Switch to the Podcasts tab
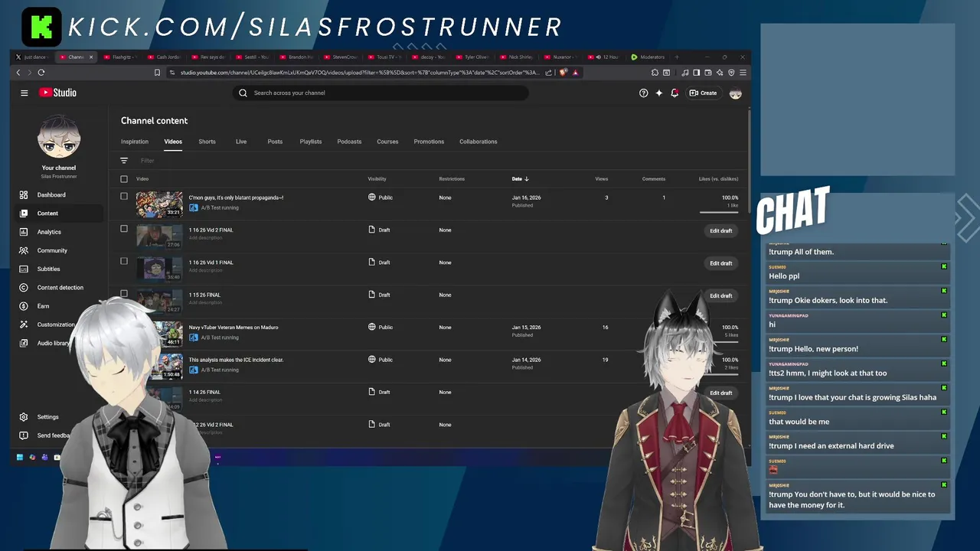This screenshot has height=551, width=980. point(349,142)
